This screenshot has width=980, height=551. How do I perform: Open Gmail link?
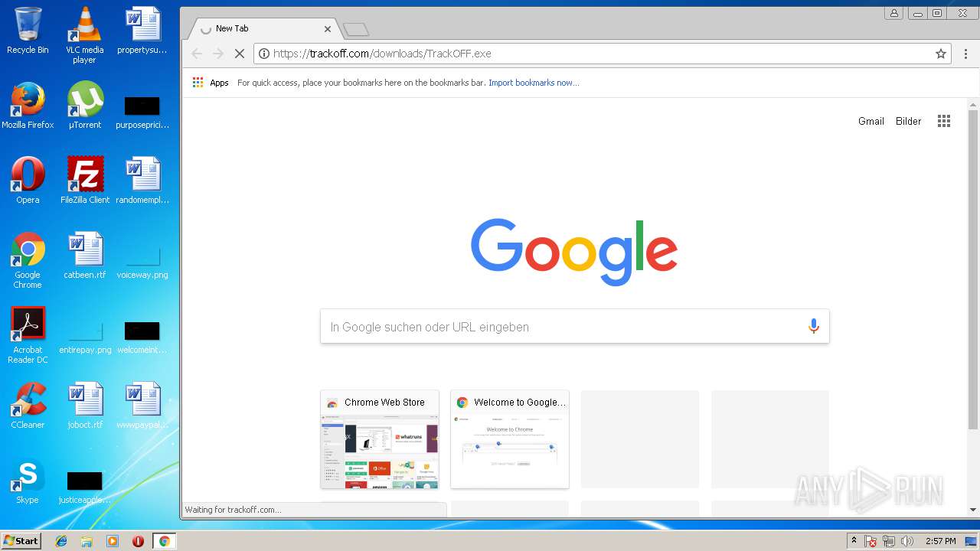point(871,121)
